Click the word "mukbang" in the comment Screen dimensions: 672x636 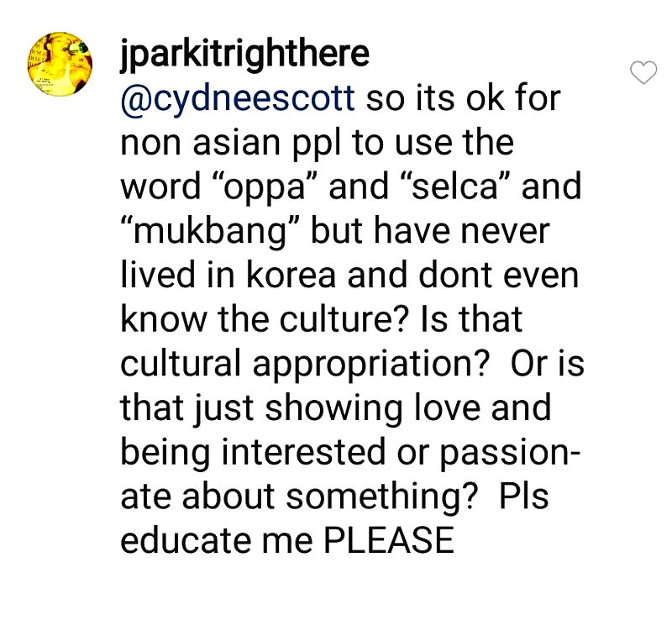(209, 231)
